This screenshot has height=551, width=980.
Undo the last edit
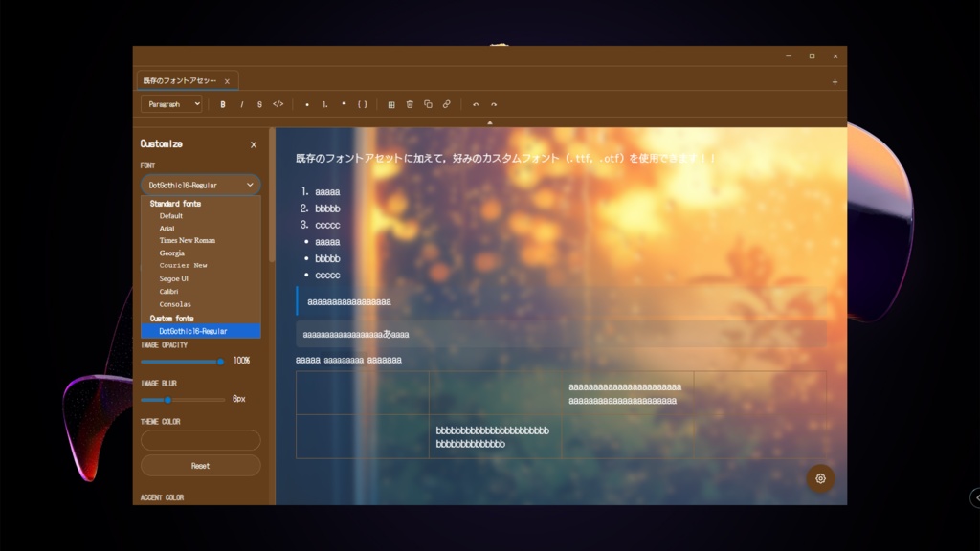pyautogui.click(x=476, y=104)
